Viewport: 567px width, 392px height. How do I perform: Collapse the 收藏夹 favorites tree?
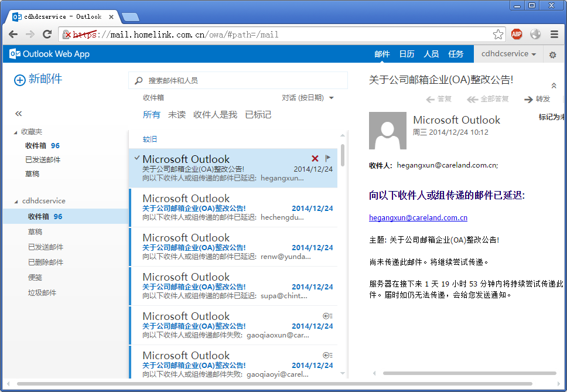[16, 132]
